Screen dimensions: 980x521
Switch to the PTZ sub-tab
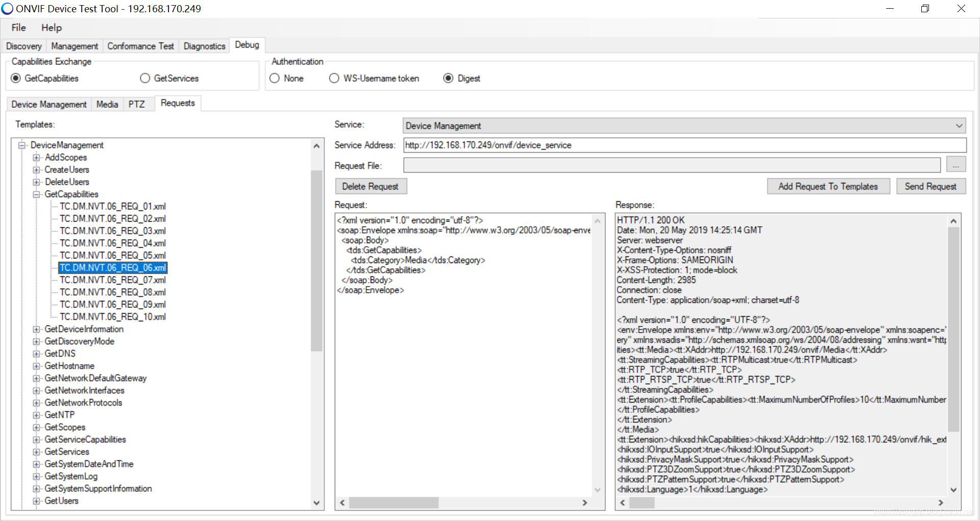[137, 104]
